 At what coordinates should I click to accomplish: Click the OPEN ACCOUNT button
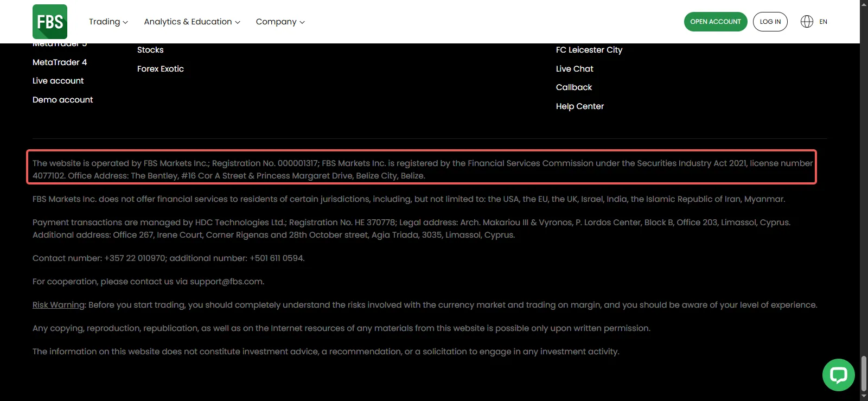[716, 22]
